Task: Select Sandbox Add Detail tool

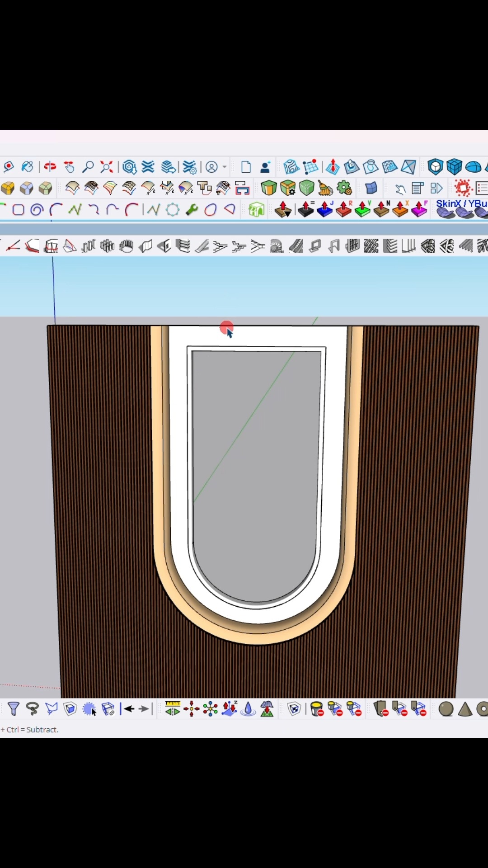Action: pos(389,167)
